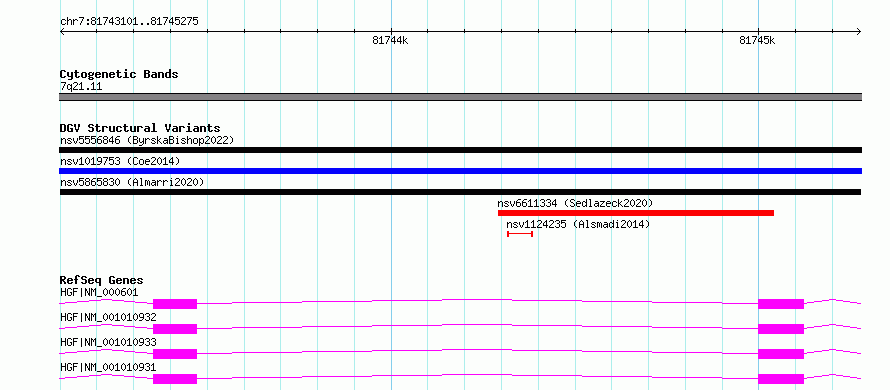Click the Cytogenetic Bands track title
The image size is (890, 390).
(119, 74)
